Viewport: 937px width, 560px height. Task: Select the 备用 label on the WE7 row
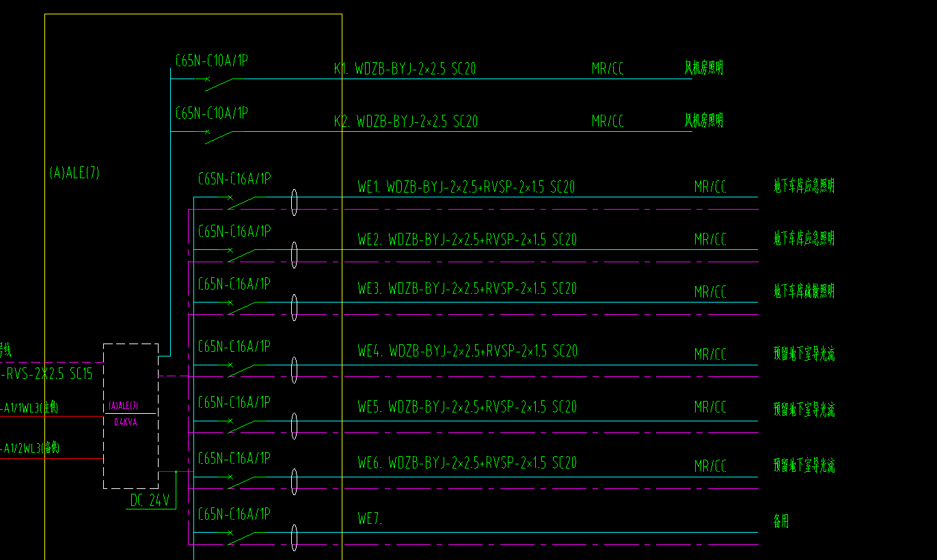pos(781,522)
